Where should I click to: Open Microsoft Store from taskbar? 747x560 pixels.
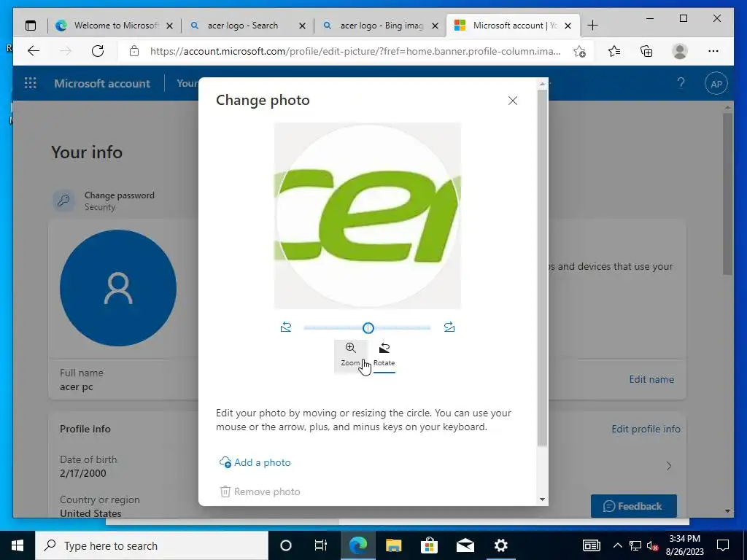click(x=429, y=545)
